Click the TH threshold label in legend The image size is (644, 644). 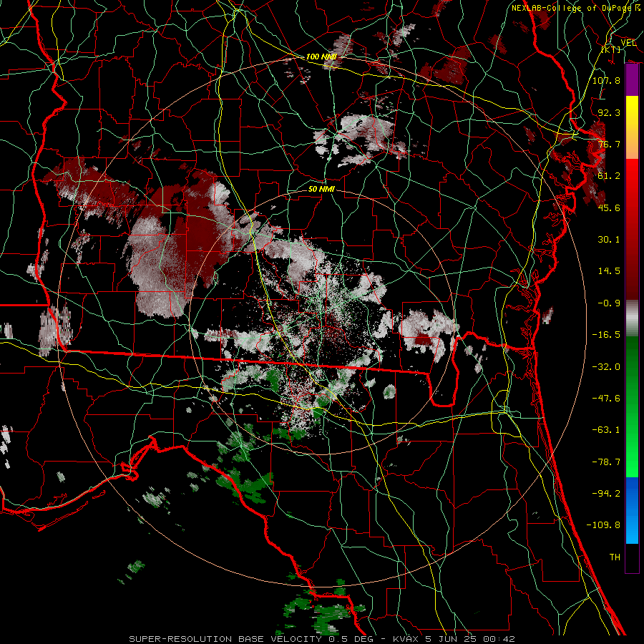(x=615, y=557)
